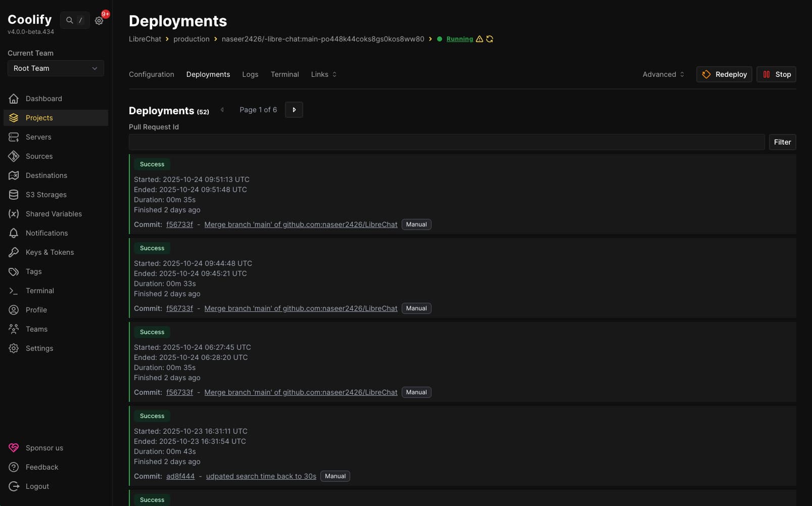Image resolution: width=812 pixels, height=506 pixels.
Task: Open the Logs tab
Action: (x=250, y=74)
